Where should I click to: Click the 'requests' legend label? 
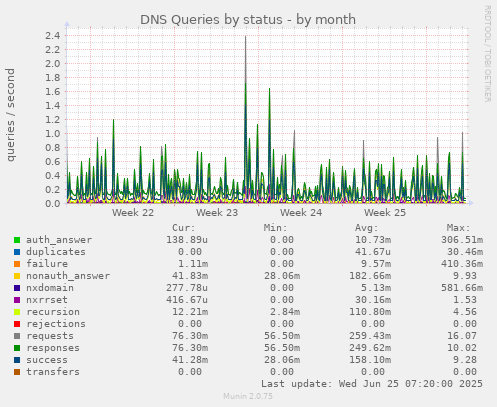pos(50,336)
